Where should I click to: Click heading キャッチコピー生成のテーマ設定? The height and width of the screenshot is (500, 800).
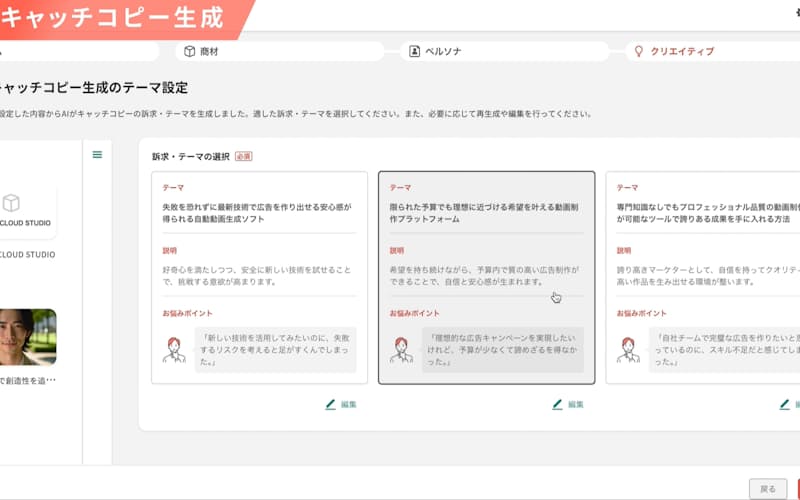pyautogui.click(x=94, y=88)
